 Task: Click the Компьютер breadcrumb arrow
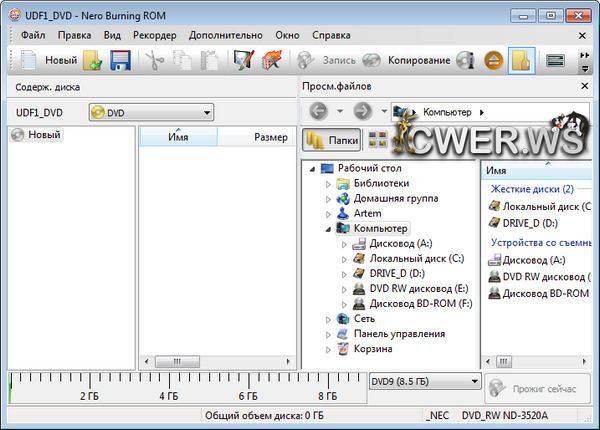pyautogui.click(x=482, y=112)
